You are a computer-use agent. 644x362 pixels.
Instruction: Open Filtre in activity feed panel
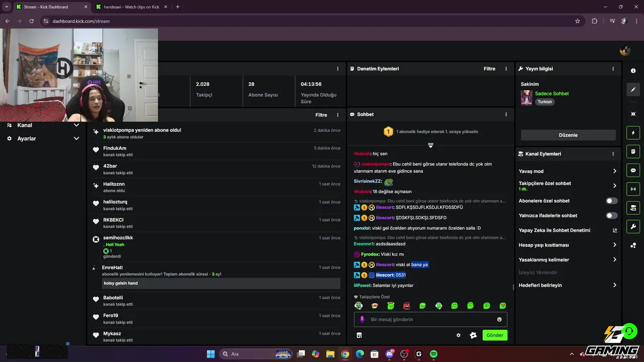321,115
